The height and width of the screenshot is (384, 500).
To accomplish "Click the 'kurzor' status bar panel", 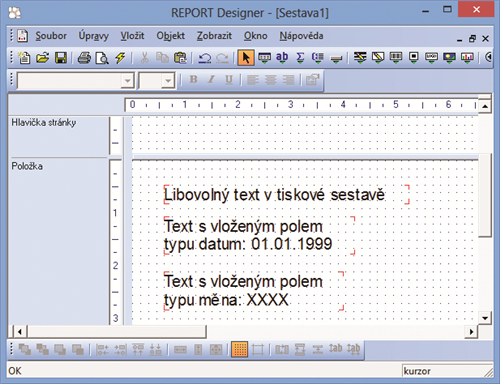I will coord(448,371).
